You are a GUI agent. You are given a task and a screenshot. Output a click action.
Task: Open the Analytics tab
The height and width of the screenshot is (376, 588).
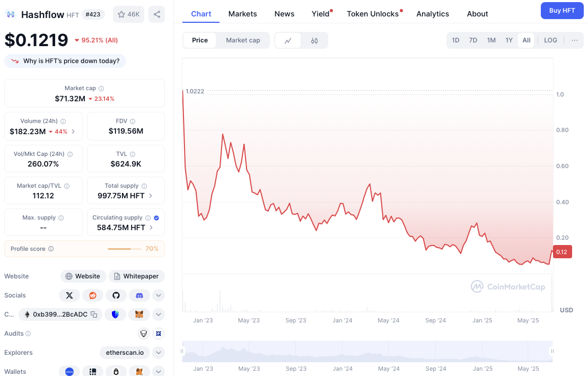tap(432, 14)
